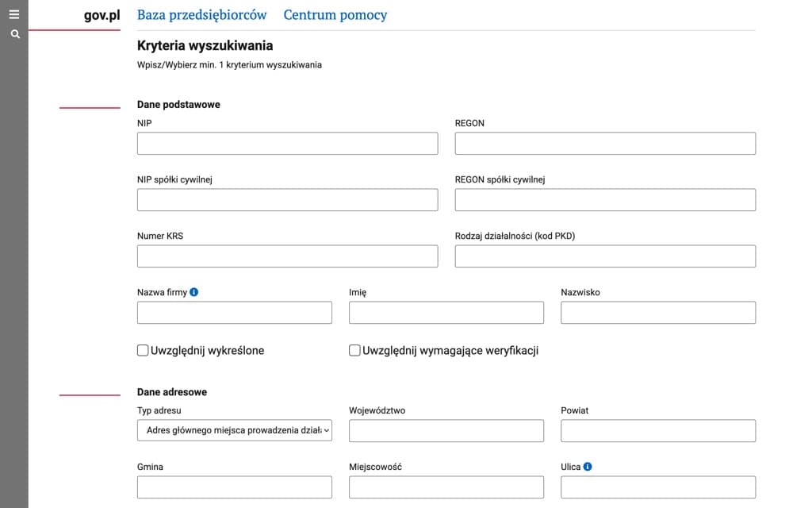
Task: Click the Kryteria wyszukiwania heading
Action: 205,45
